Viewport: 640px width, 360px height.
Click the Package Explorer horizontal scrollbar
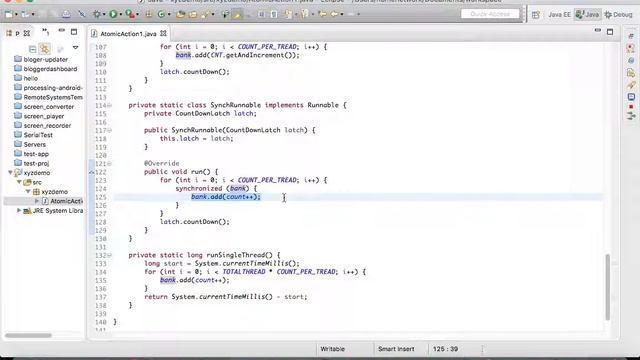(28, 336)
